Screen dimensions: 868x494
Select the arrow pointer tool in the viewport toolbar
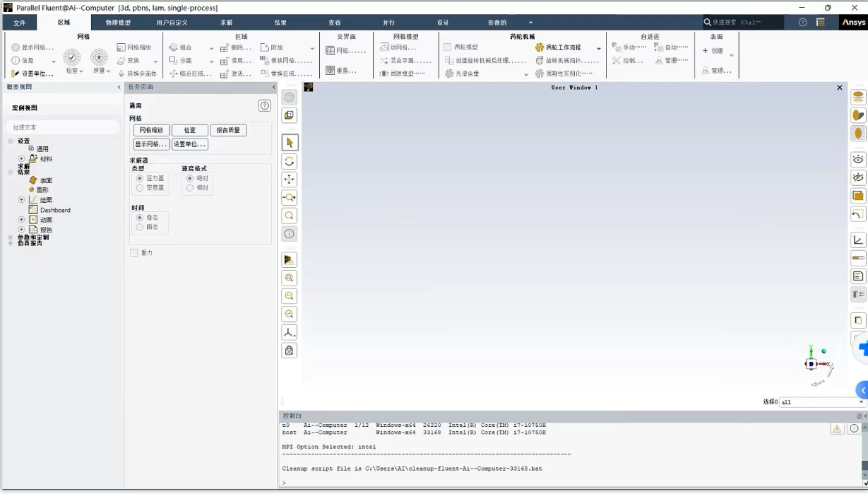[290, 143]
